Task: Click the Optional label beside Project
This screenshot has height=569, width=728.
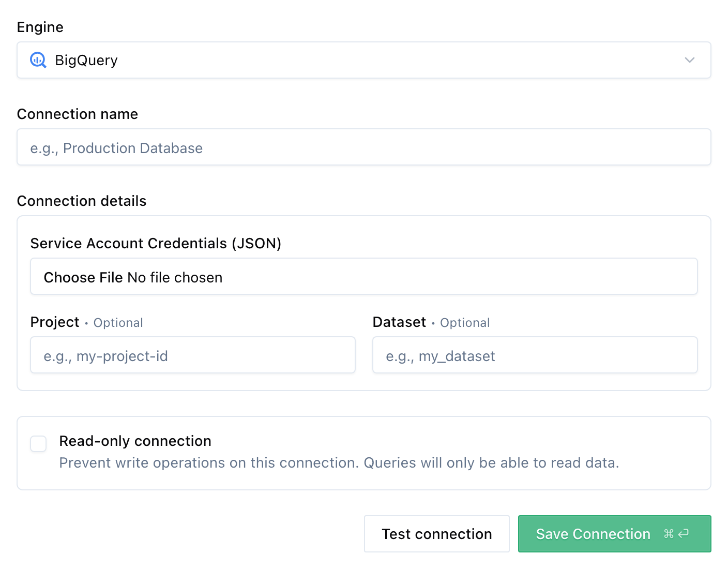Action: click(118, 322)
